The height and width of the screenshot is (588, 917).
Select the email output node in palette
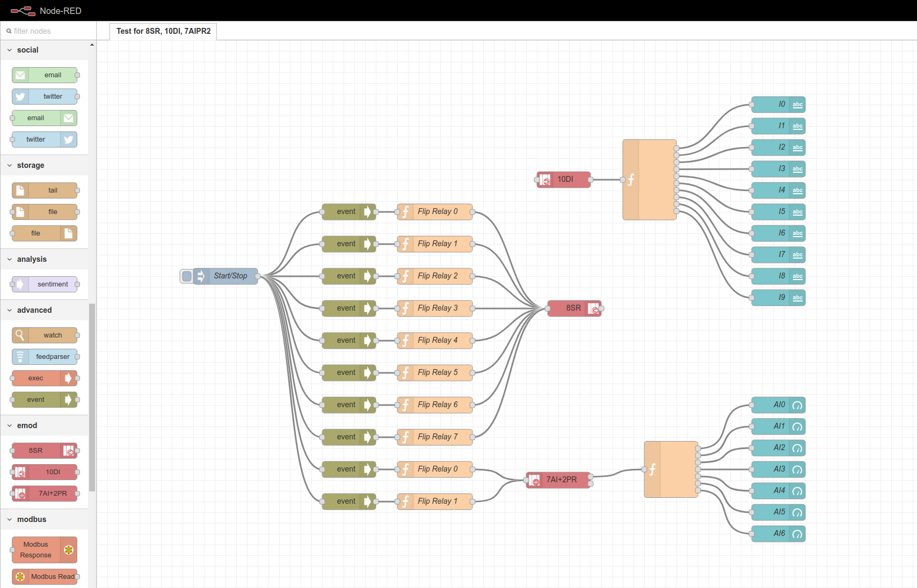click(45, 118)
